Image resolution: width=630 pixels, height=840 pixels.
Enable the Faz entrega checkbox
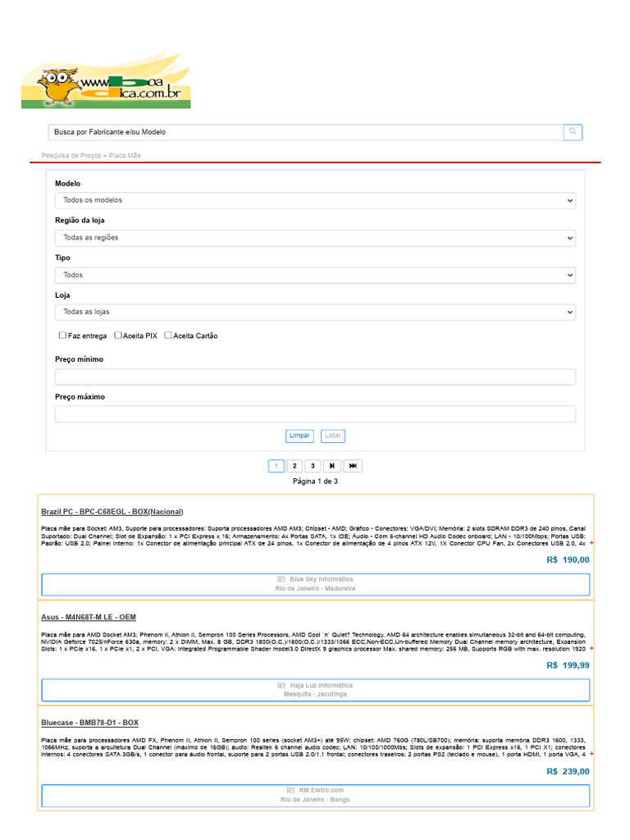click(x=62, y=336)
